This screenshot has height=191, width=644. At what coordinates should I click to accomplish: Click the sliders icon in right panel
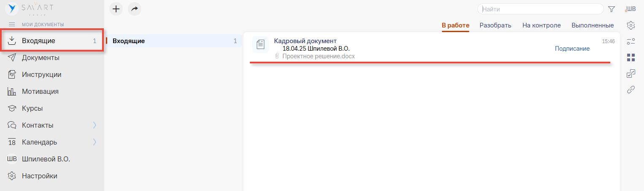[x=631, y=41]
